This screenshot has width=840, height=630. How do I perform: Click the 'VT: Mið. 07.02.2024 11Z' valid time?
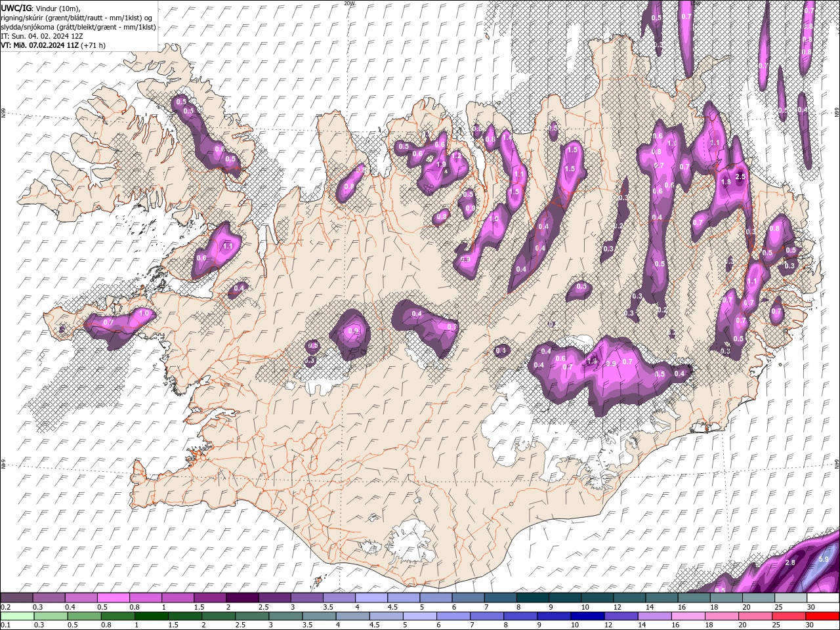pos(39,45)
